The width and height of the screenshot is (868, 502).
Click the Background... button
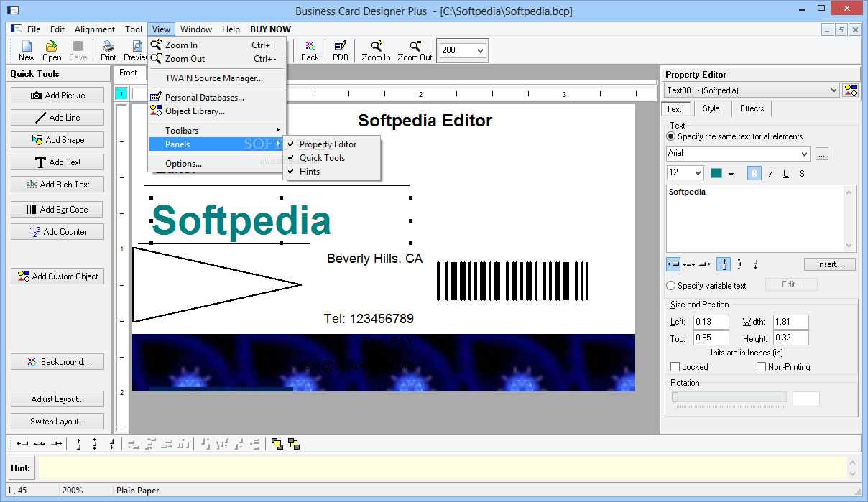click(57, 362)
